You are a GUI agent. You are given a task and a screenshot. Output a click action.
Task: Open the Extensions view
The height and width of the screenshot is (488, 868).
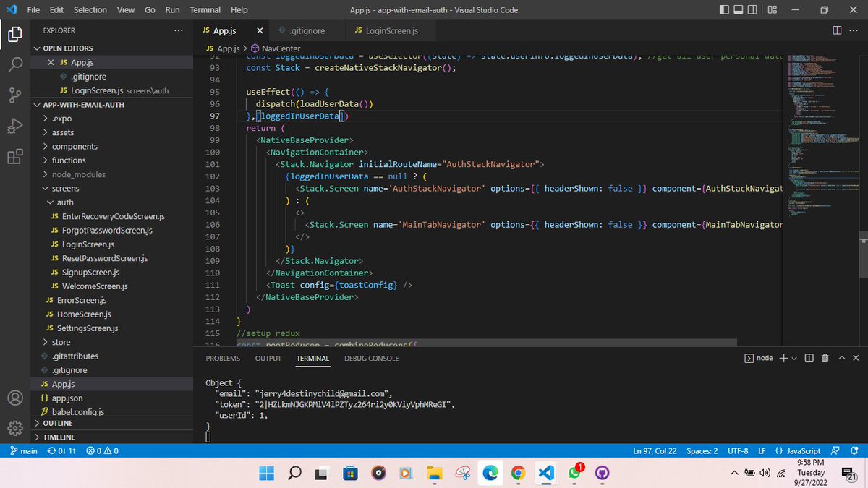pos(16,158)
